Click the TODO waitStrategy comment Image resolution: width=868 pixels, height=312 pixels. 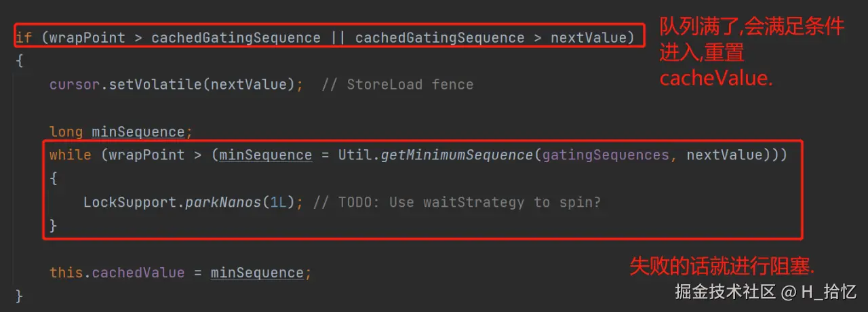(x=460, y=202)
